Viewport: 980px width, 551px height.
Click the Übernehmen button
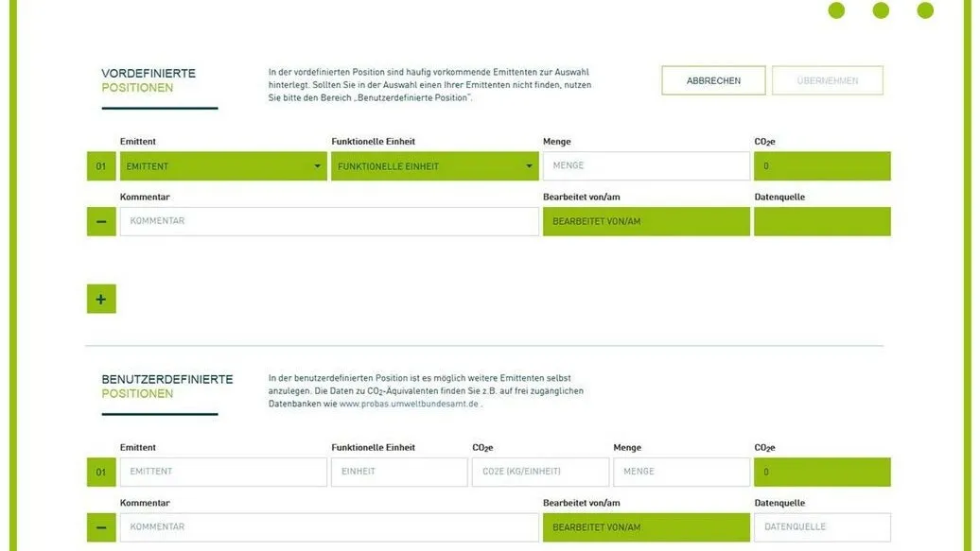pyautogui.click(x=827, y=80)
